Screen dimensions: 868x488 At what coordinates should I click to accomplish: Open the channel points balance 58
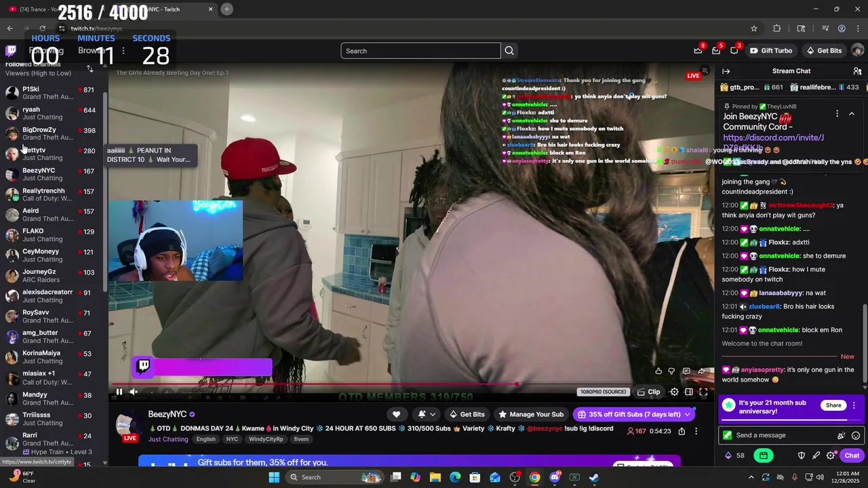[735, 455]
